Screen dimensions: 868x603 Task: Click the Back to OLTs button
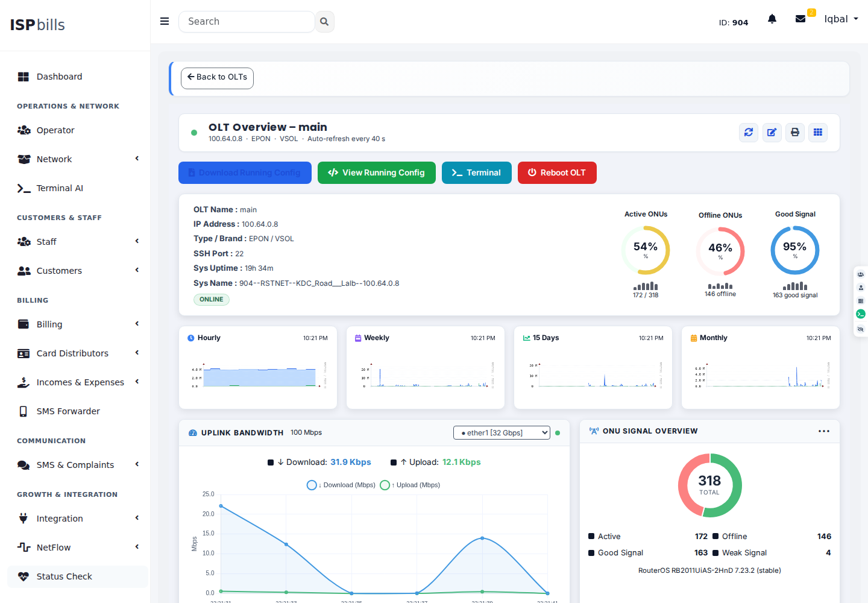[x=217, y=78]
